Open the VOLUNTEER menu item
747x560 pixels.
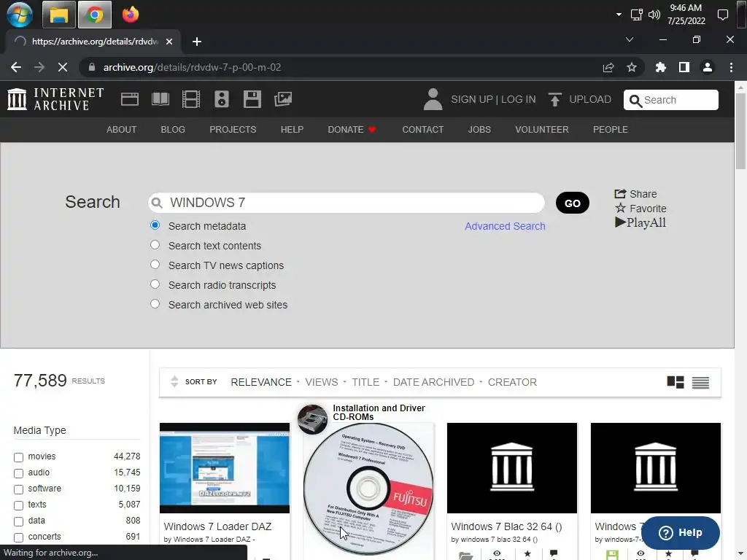[542, 130]
